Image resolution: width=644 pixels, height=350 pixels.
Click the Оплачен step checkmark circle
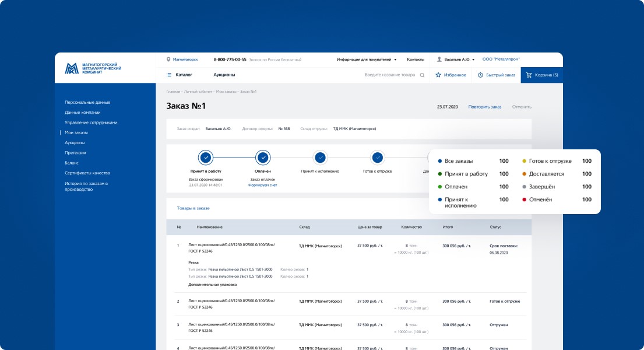tap(263, 157)
